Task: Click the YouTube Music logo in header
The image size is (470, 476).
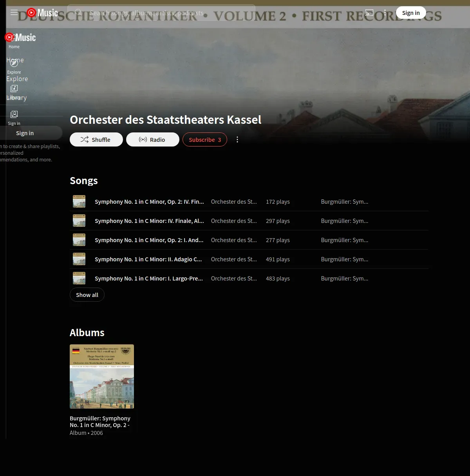Action: pos(42,13)
